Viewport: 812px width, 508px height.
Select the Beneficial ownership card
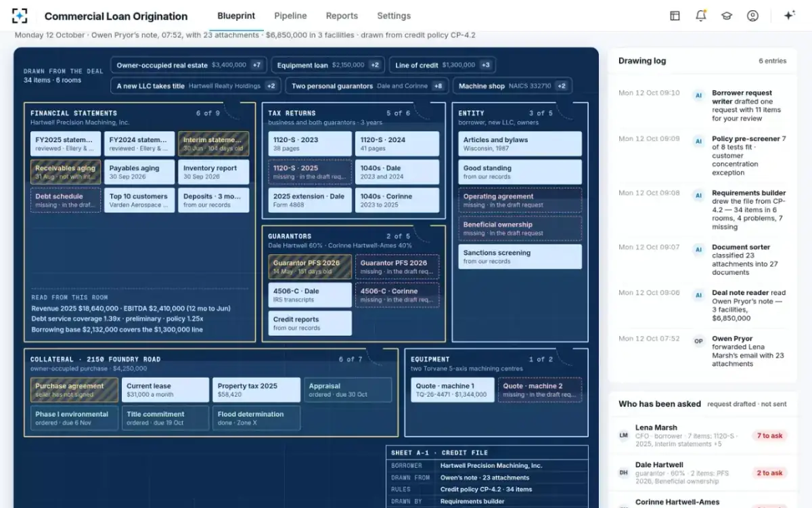(520, 228)
